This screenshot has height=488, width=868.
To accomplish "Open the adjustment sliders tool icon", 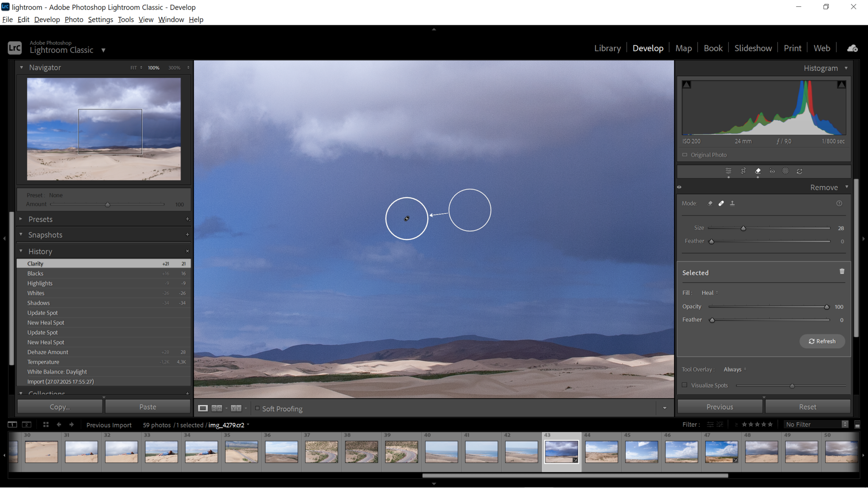I will 728,171.
